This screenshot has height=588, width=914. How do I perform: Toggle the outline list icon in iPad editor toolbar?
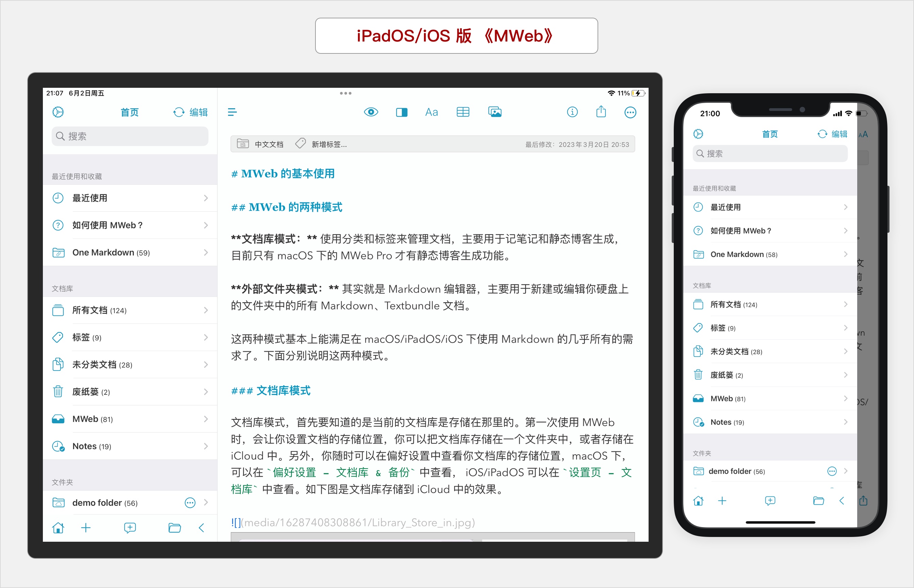232,112
